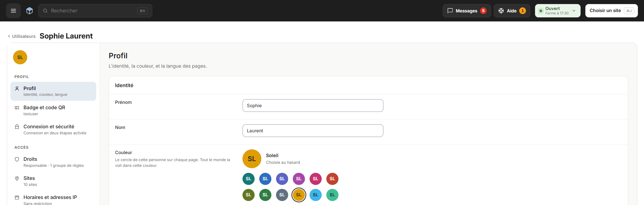644x205 pixels.
Task: Pick the pink SL color swatch
Action: [316, 179]
